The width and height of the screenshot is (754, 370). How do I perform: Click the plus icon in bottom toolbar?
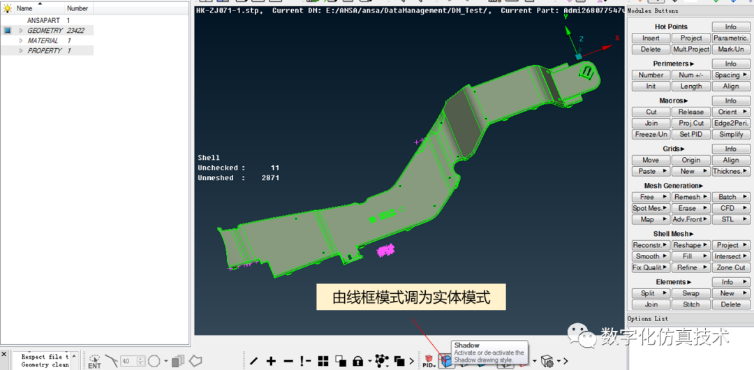271,361
